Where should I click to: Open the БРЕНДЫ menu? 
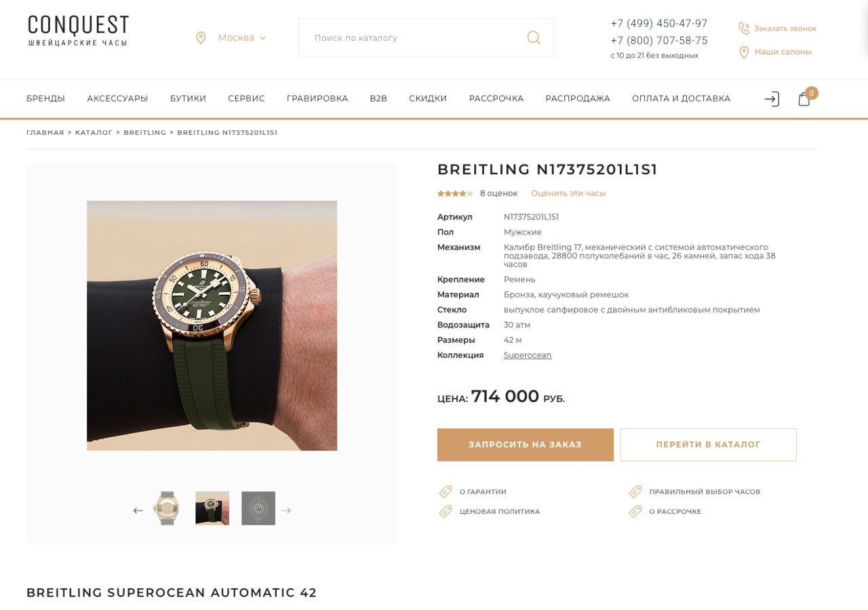coord(45,98)
